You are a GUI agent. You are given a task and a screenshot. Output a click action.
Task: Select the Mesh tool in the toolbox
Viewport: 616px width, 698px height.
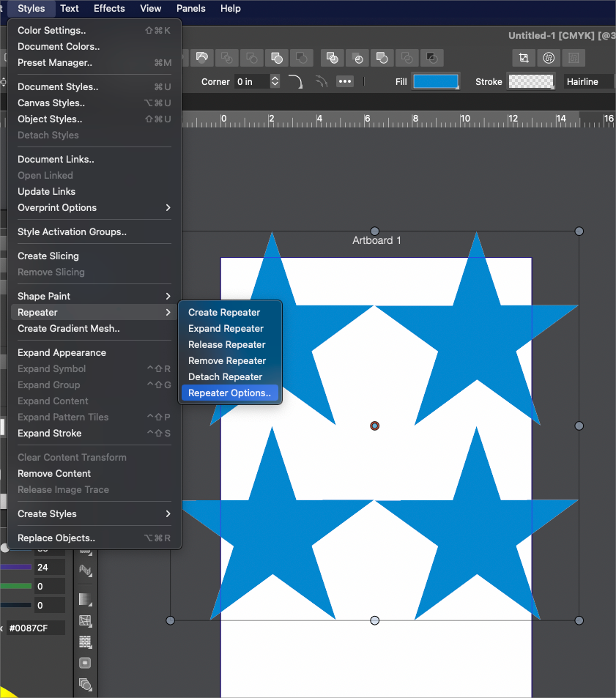(x=86, y=621)
